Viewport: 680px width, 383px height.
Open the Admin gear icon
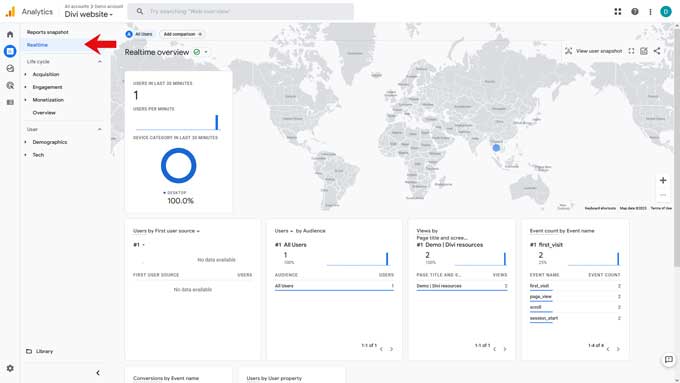pyautogui.click(x=10, y=368)
